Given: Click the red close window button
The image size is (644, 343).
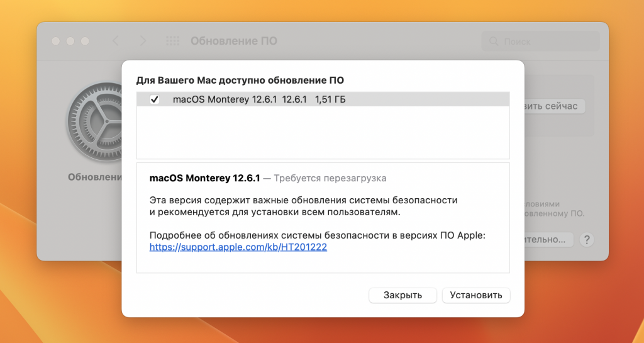Looking at the screenshot, I should click(56, 41).
